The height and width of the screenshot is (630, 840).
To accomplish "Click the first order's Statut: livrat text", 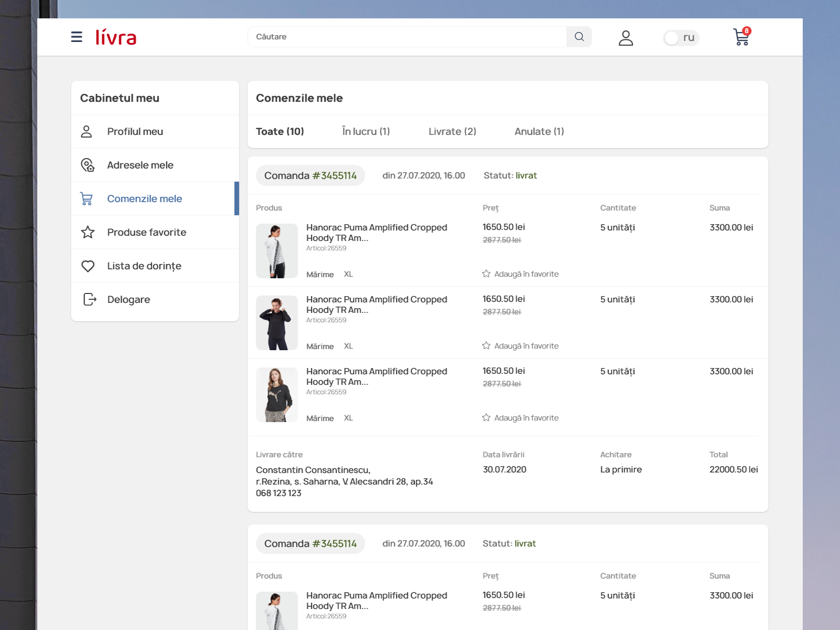I will [x=510, y=175].
